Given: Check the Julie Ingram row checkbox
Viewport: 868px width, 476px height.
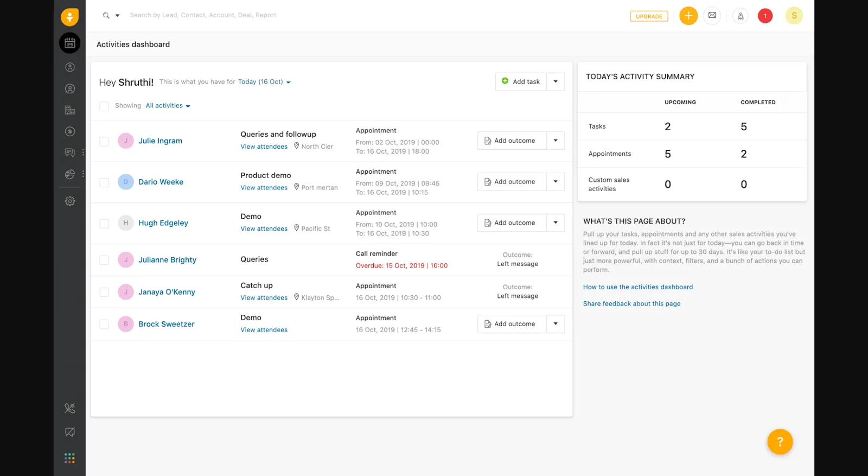Looking at the screenshot, I should 104,141.
